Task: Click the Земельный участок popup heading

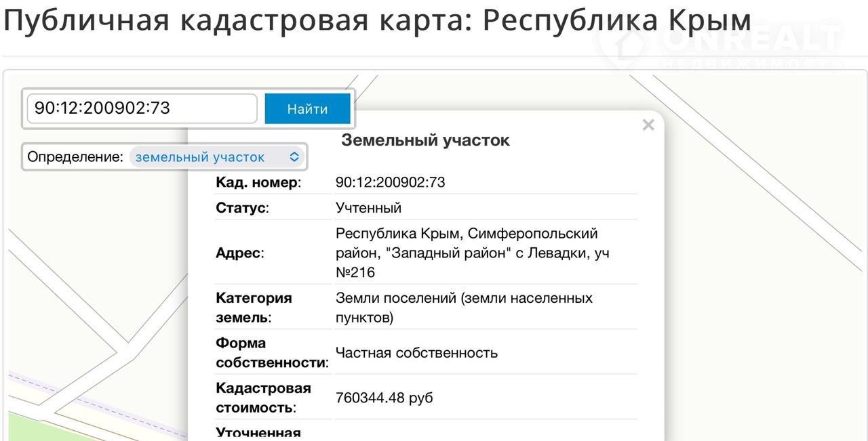Action: (425, 140)
